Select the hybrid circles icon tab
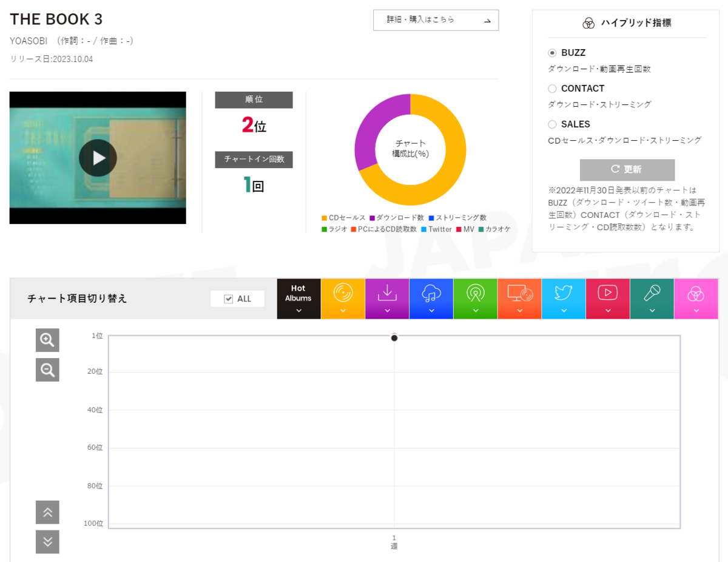Image resolution: width=728 pixels, height=562 pixels. click(x=696, y=299)
